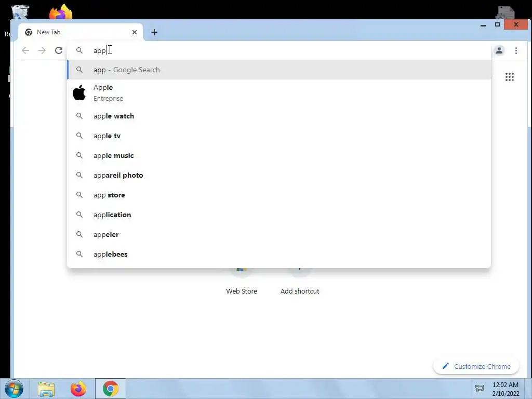Viewport: 532px width, 399px height.
Task: Pick the 'appeler' suggestion
Action: (x=279, y=234)
